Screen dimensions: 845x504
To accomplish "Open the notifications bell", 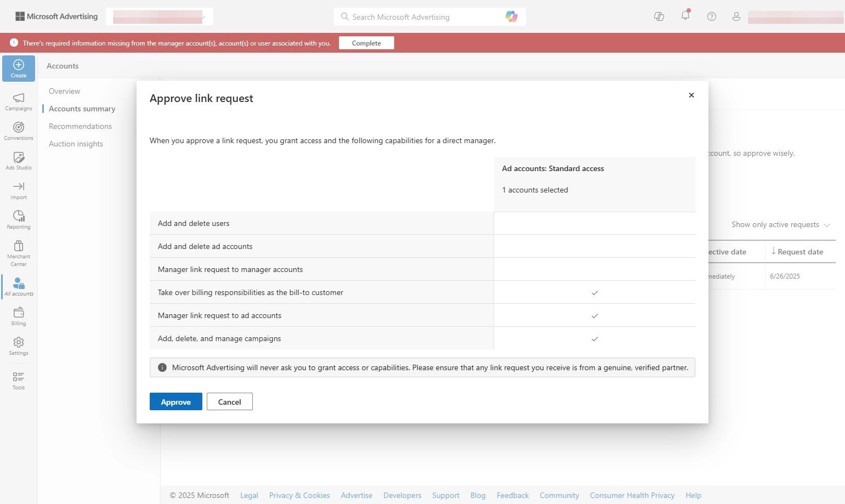I will [x=685, y=16].
